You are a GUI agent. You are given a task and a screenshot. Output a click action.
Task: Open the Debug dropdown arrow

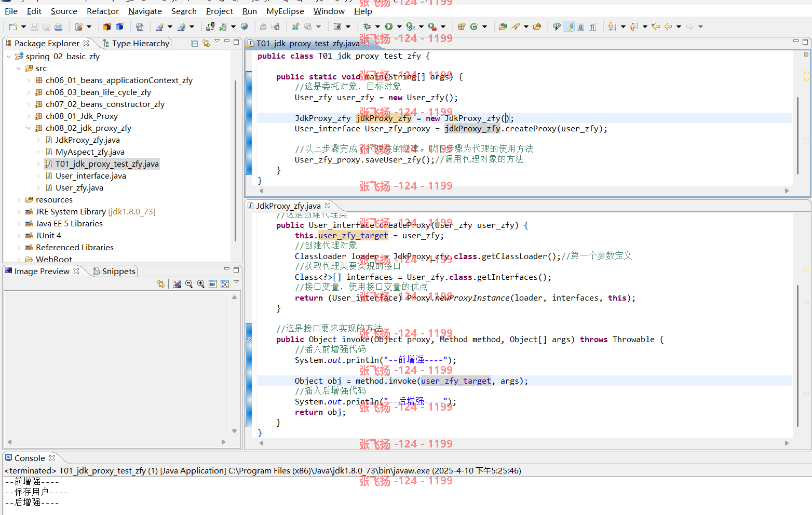[377, 26]
